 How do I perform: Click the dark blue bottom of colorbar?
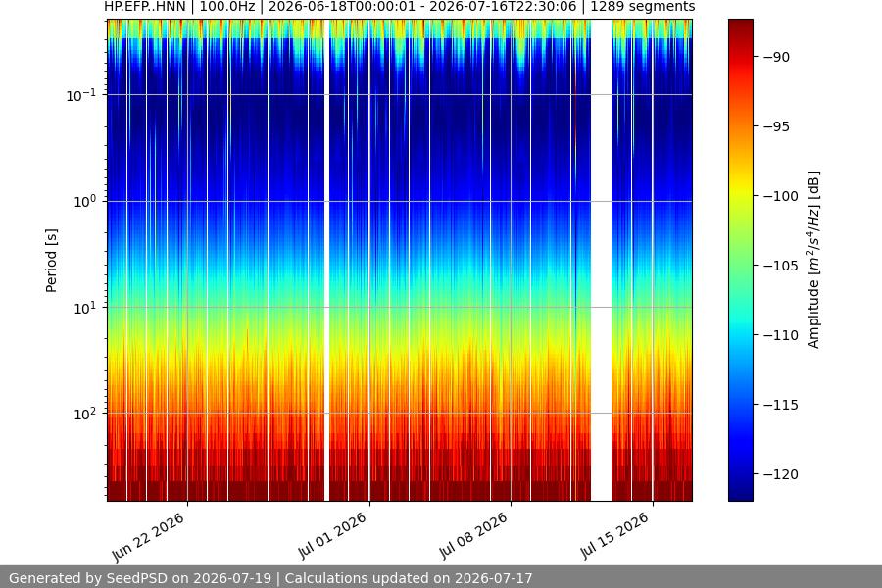741,492
